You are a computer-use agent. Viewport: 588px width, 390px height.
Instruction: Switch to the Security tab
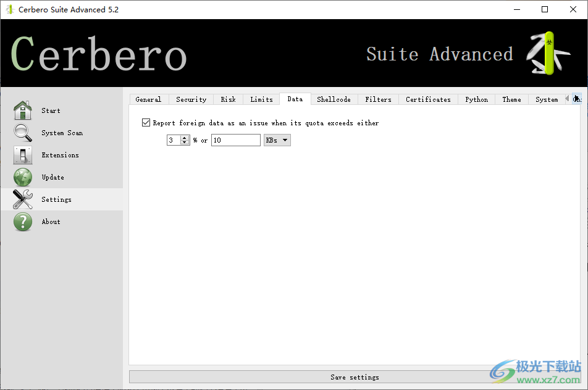point(191,99)
